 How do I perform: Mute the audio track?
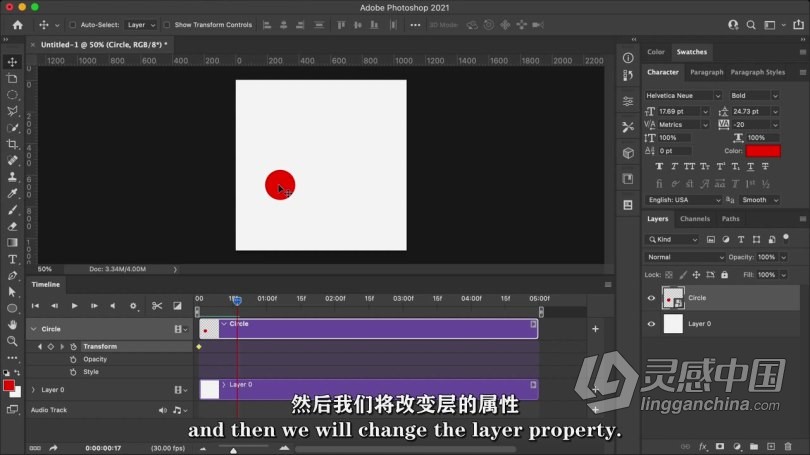tap(162, 410)
